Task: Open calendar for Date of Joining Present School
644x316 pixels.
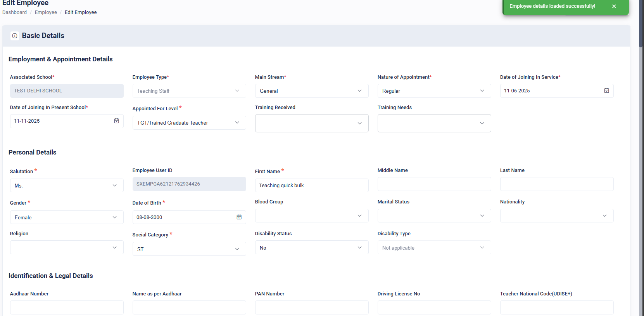Action: [x=116, y=121]
